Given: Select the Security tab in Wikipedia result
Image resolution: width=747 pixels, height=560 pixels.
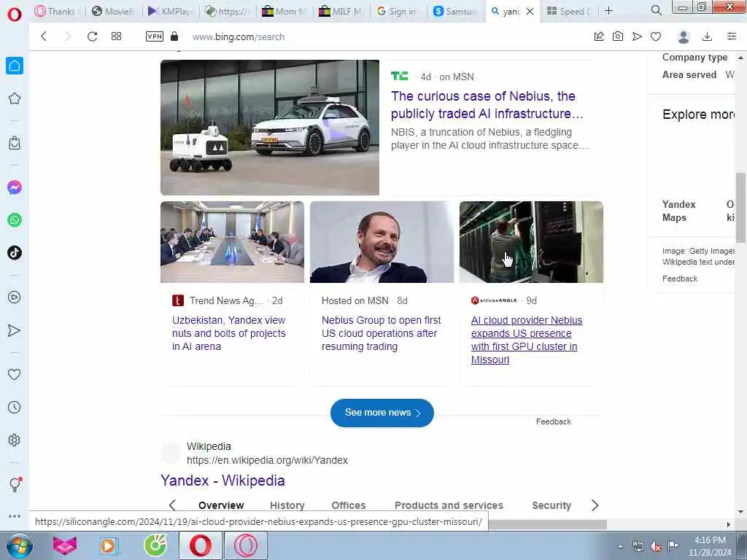Looking at the screenshot, I should pos(551,505).
